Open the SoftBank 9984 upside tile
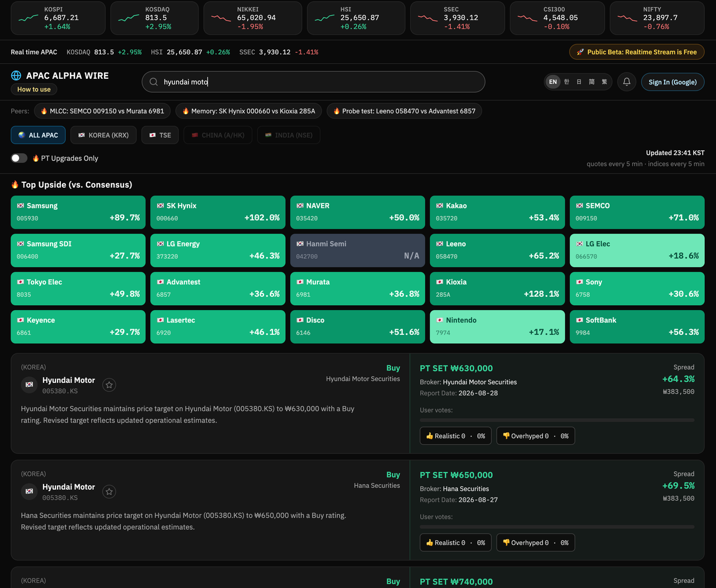The height and width of the screenshot is (588, 716). point(637,326)
